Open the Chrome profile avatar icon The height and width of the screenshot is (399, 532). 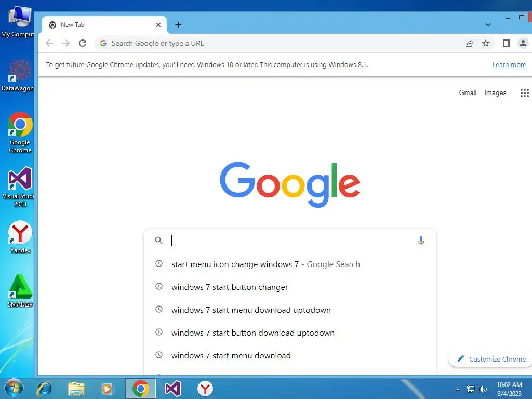point(523,43)
